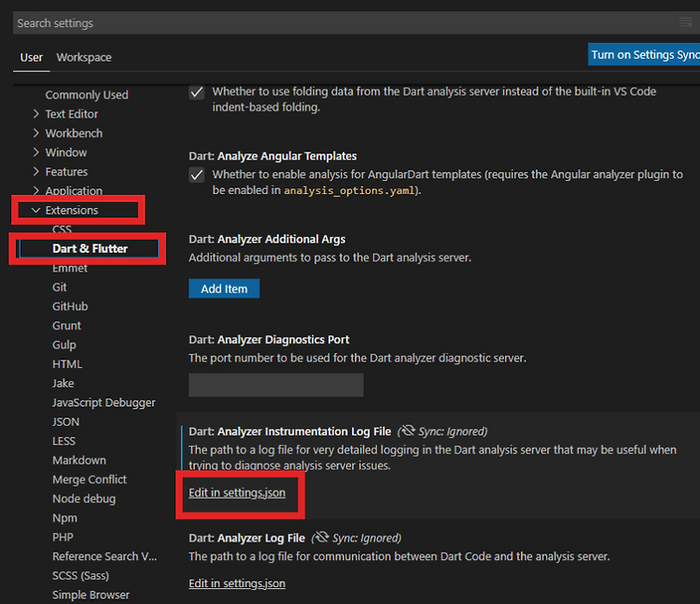
Task: Select Emmet extension settings
Action: coord(70,268)
